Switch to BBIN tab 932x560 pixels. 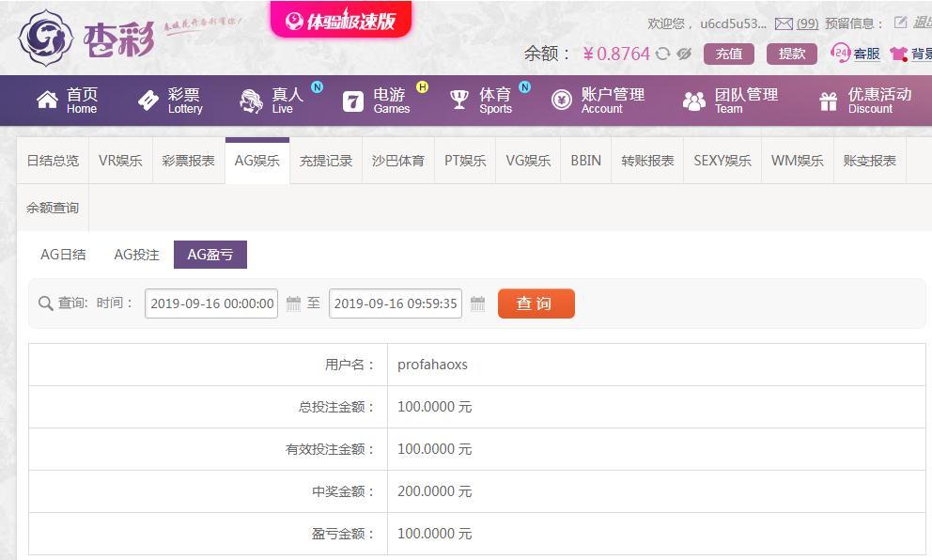(x=586, y=161)
